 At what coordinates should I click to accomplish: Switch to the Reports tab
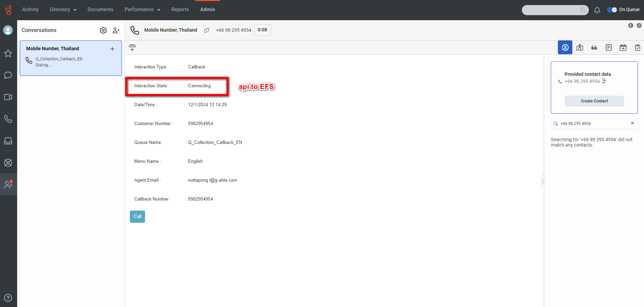point(180,9)
